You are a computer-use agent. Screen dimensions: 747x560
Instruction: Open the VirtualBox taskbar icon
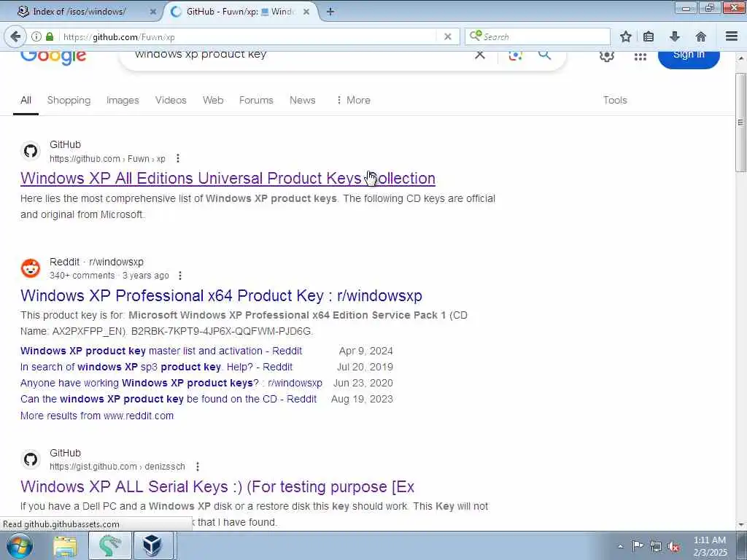point(153,545)
